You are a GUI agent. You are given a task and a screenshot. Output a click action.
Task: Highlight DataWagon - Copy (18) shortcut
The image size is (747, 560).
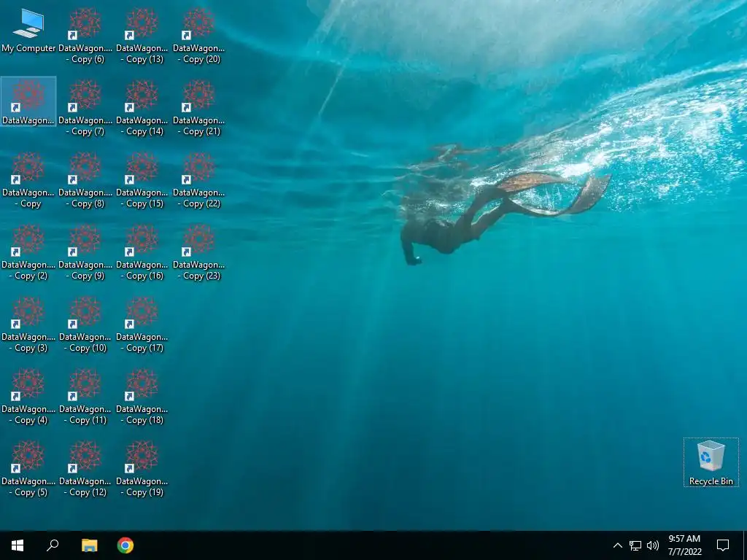point(142,397)
